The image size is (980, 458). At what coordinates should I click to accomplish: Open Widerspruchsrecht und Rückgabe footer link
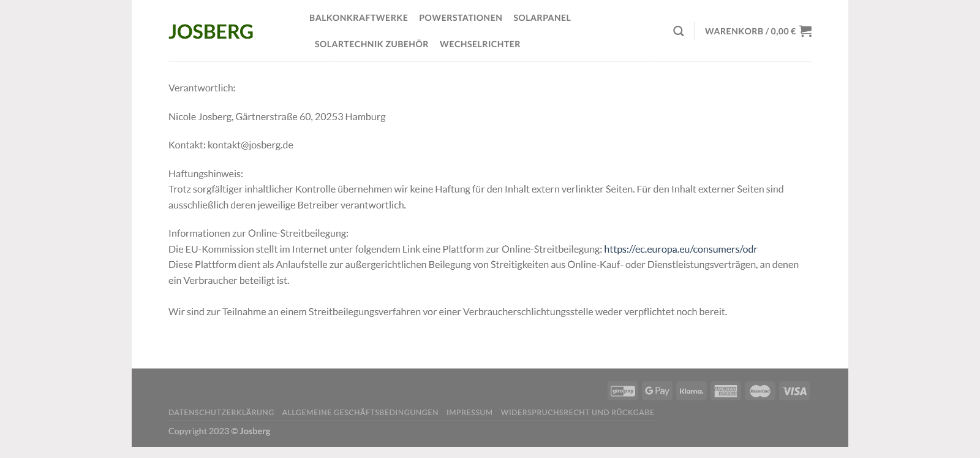point(578,413)
